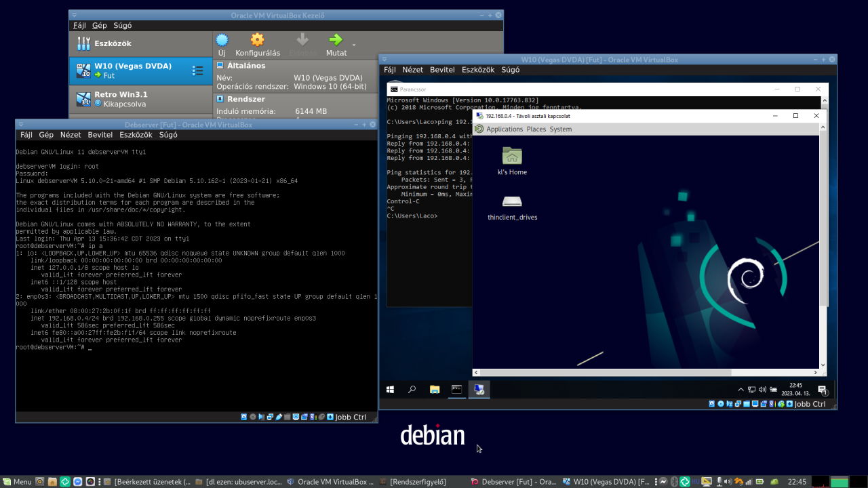This screenshot has width=868, height=488.
Task: Open System menu in remote desktop
Action: pyautogui.click(x=561, y=129)
